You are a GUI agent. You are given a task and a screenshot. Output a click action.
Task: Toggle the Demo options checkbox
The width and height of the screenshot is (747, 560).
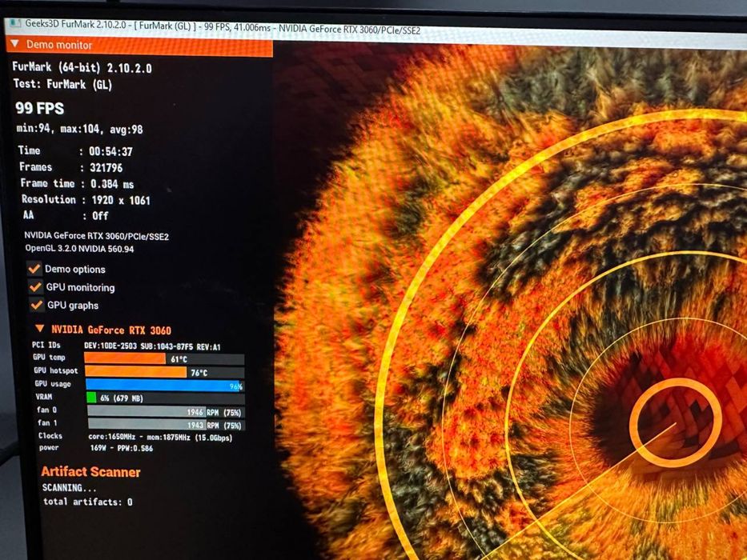[x=34, y=269]
